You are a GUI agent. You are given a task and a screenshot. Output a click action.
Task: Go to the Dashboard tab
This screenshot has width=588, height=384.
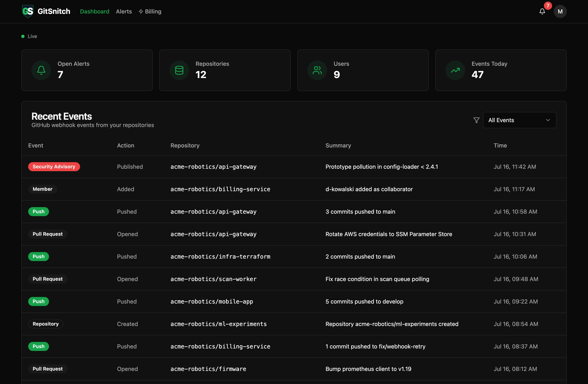coord(95,11)
